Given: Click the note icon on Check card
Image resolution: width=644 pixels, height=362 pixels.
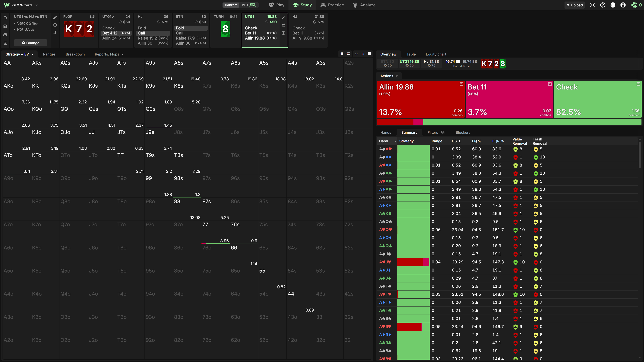Looking at the screenshot, I should click(x=638, y=84).
